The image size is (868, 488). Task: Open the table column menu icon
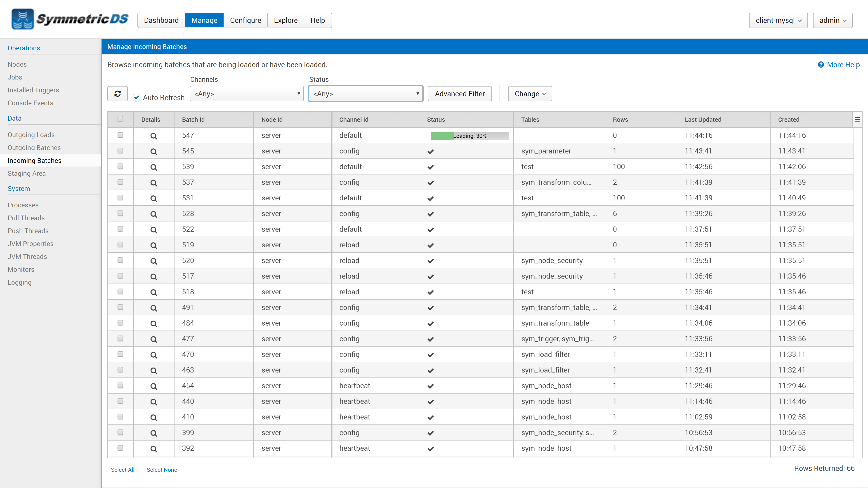(858, 120)
